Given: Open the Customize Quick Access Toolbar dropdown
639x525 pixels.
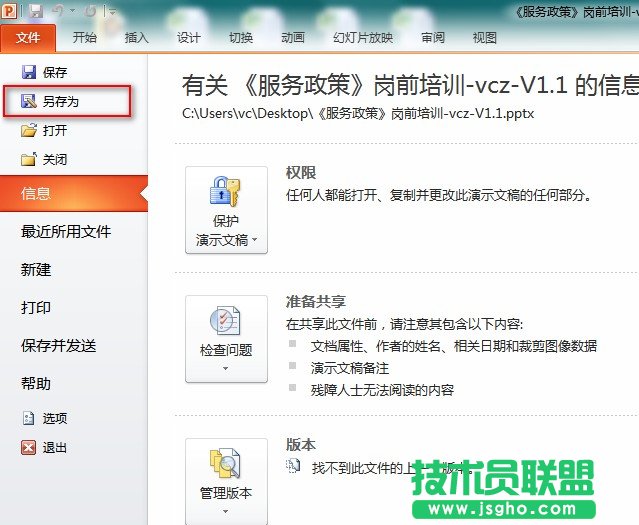Looking at the screenshot, I should 111,12.
